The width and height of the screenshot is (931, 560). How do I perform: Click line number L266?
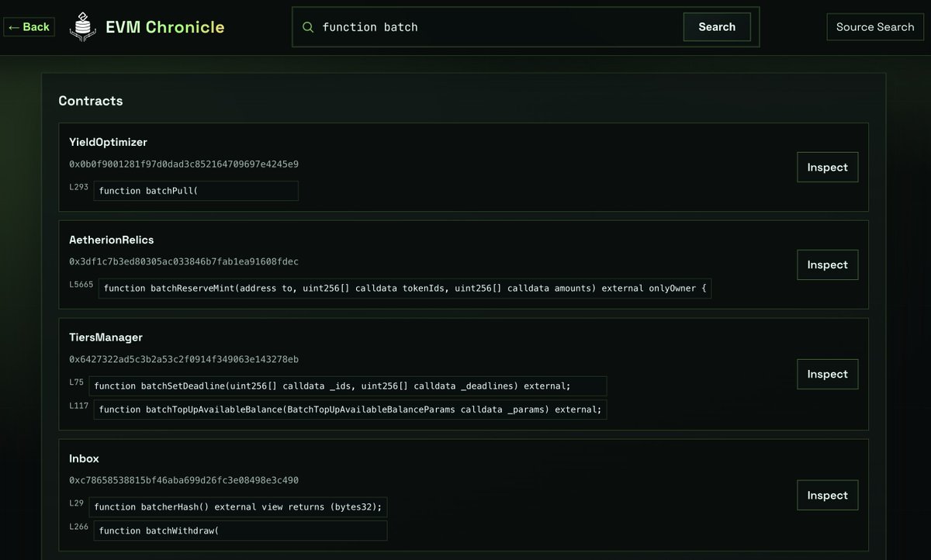click(x=79, y=527)
